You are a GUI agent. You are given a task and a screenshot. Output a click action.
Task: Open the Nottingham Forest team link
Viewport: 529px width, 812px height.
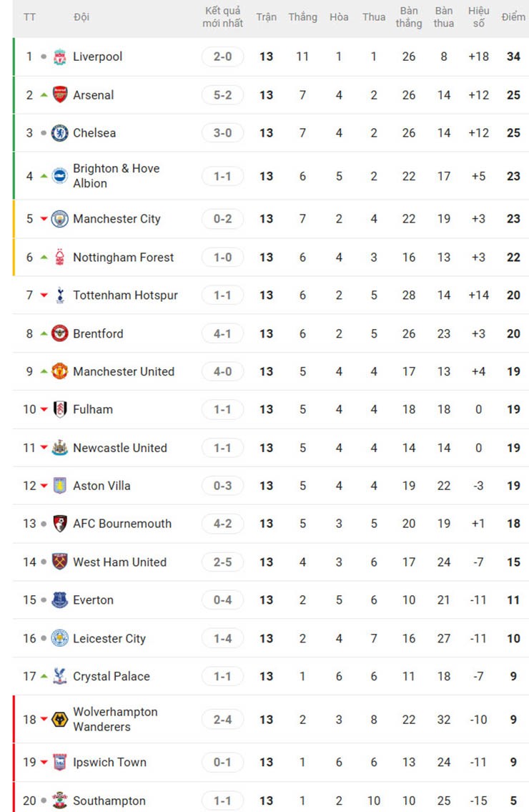[x=123, y=258]
